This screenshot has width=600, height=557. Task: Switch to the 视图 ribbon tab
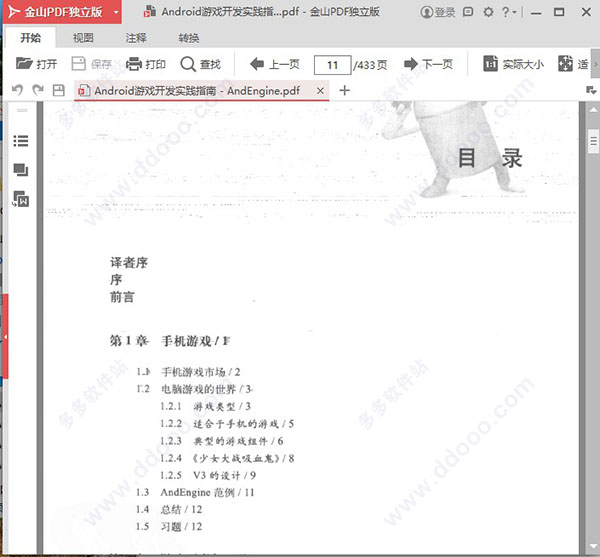83,38
